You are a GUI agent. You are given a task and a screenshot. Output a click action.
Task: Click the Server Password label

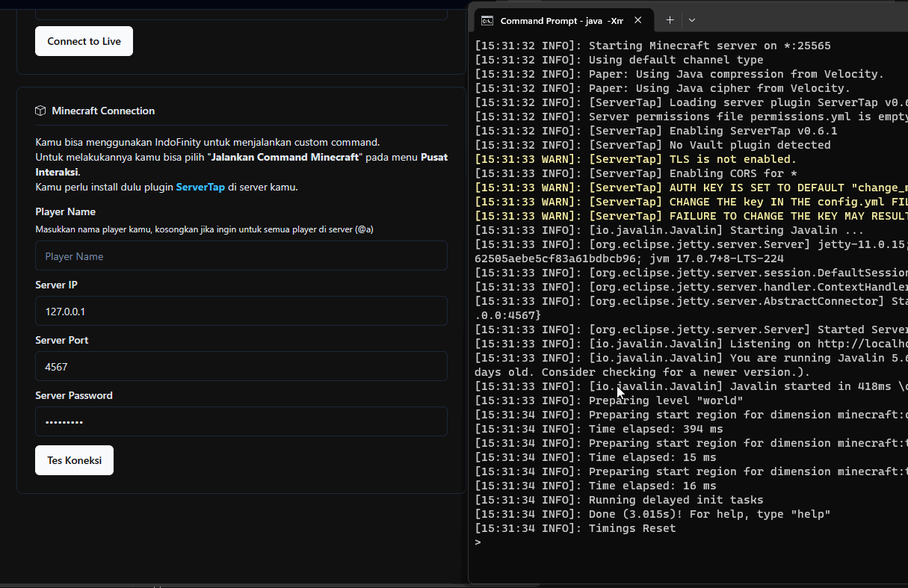click(x=74, y=395)
